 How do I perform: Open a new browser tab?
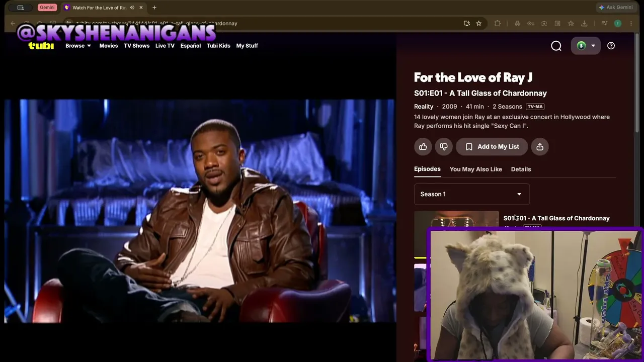(x=154, y=8)
